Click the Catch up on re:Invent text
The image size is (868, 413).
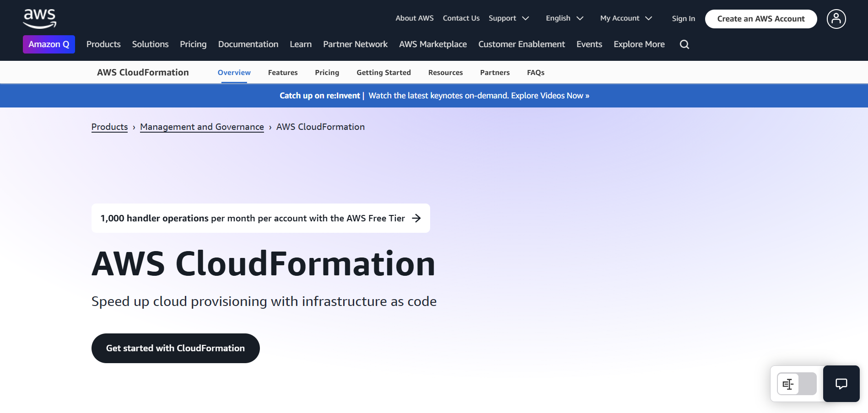pos(320,96)
